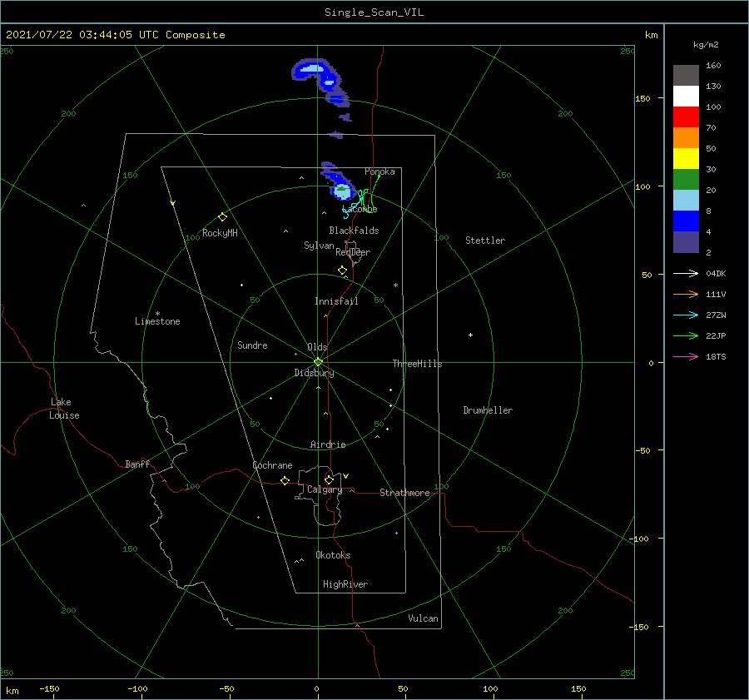The height and width of the screenshot is (700, 749).
Task: Click the Stettler label
Action: click(485, 241)
